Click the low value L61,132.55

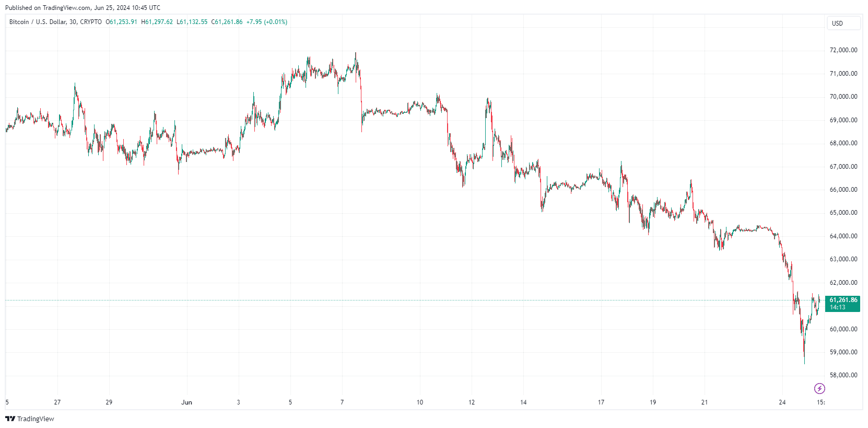[192, 22]
